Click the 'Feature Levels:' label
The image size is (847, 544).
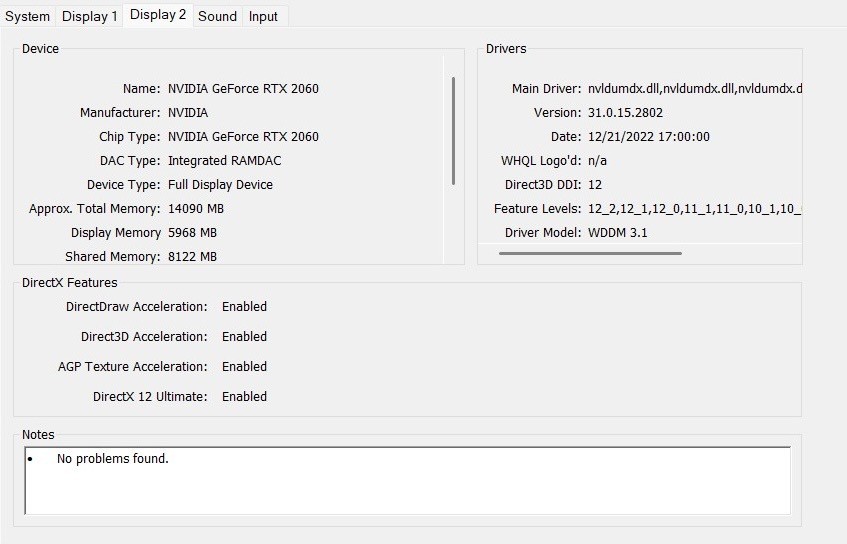pyautogui.click(x=537, y=209)
